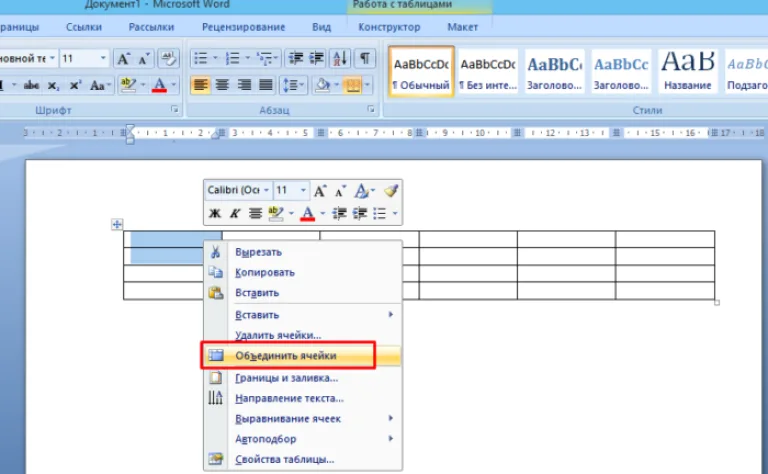Screen dimensions: 768x474
Task: Switch to the Вид tab
Action: point(321,27)
